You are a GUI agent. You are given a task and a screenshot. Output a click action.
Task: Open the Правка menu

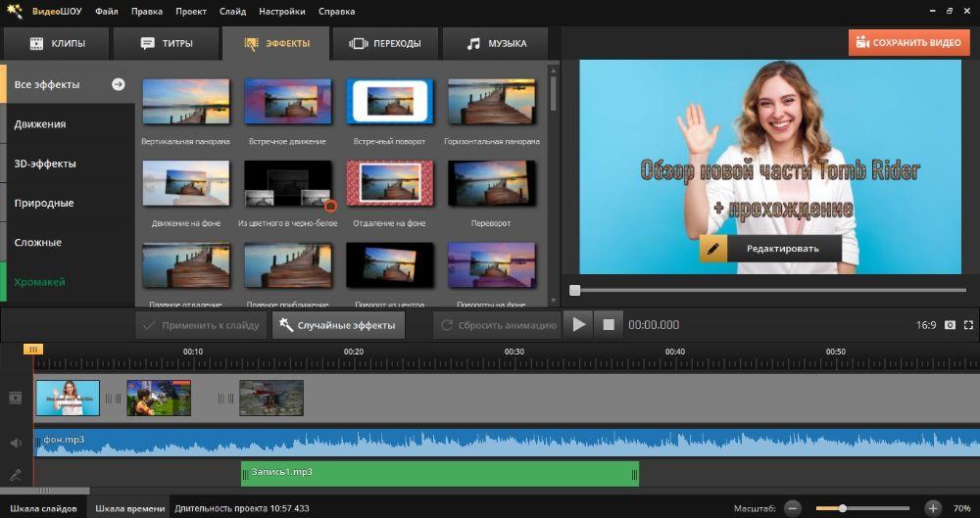[147, 11]
